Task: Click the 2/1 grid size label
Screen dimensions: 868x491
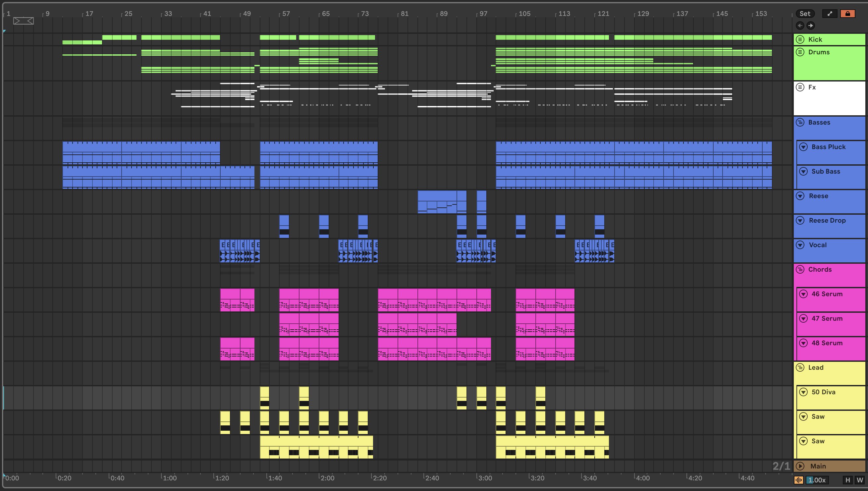Action: 781,466
